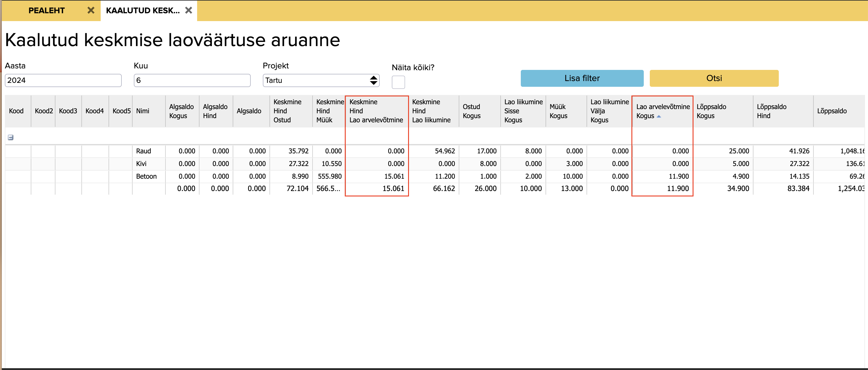Click the Ostud Kogus column header
The height and width of the screenshot is (370, 868).
pos(471,111)
